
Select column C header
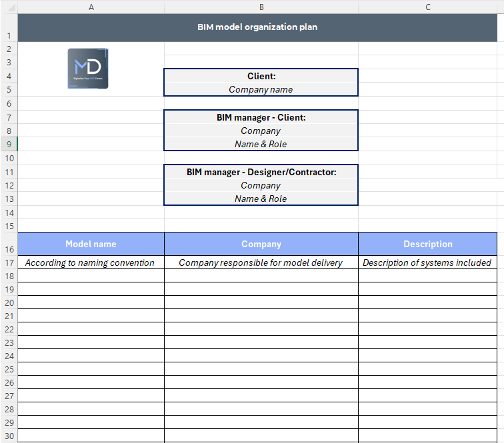(x=428, y=7)
